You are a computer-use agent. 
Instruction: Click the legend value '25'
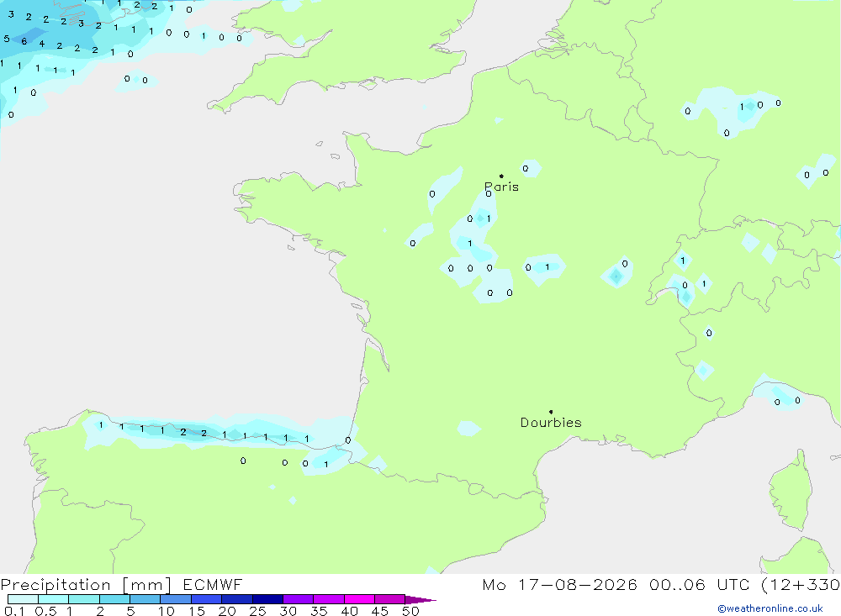coord(258,611)
